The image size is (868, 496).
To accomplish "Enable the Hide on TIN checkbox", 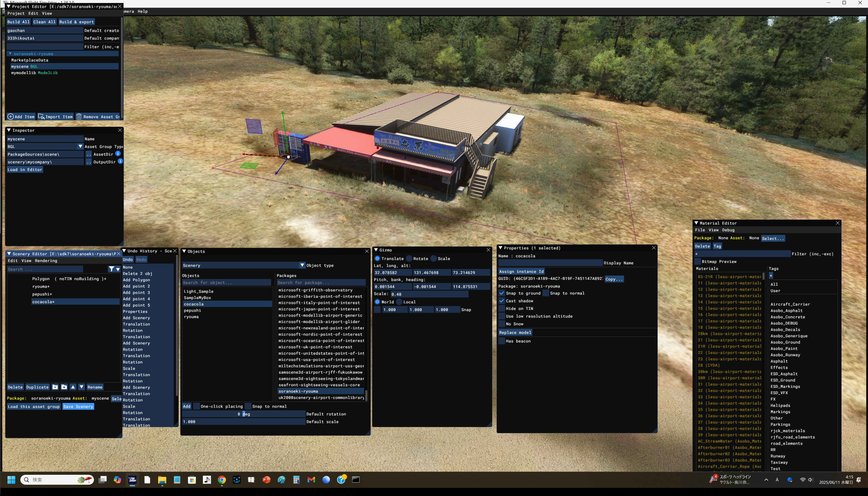I will coord(502,308).
